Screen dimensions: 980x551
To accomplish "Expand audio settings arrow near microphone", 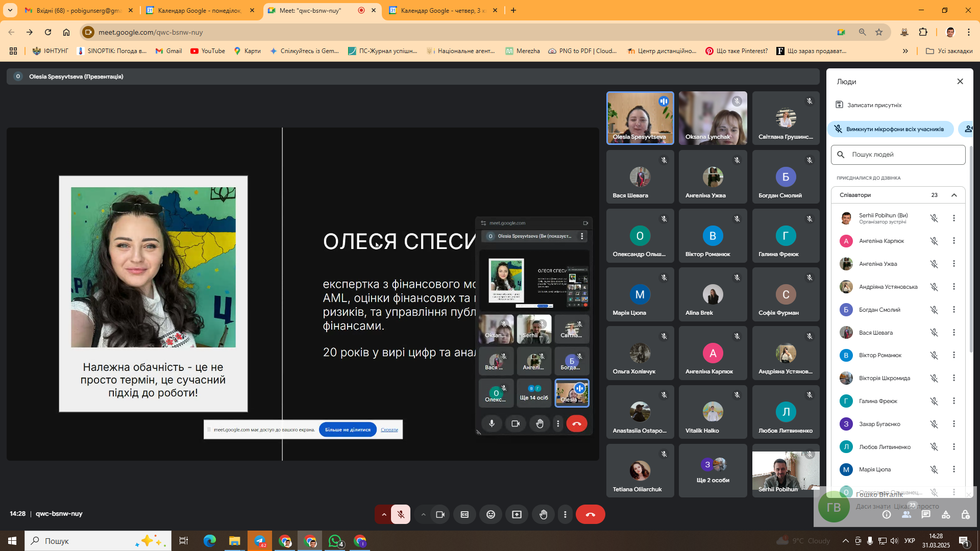I will pos(384,514).
